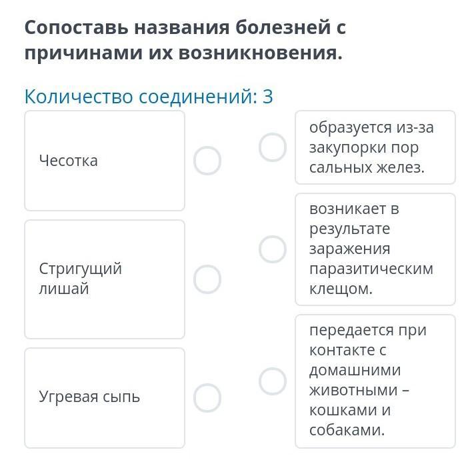
Task: Choose the answer about контакте с домашними животными
Action: pyautogui.click(x=375, y=381)
